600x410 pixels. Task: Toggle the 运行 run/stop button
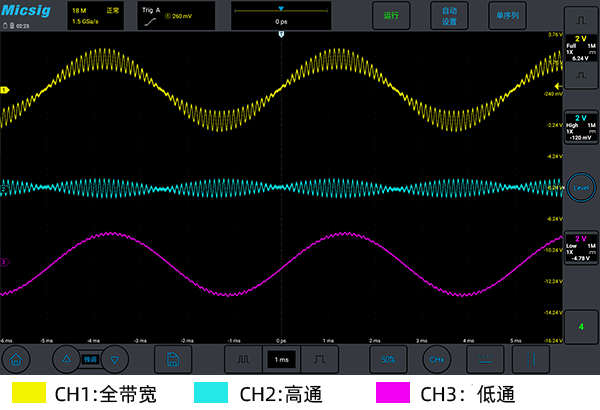(391, 16)
